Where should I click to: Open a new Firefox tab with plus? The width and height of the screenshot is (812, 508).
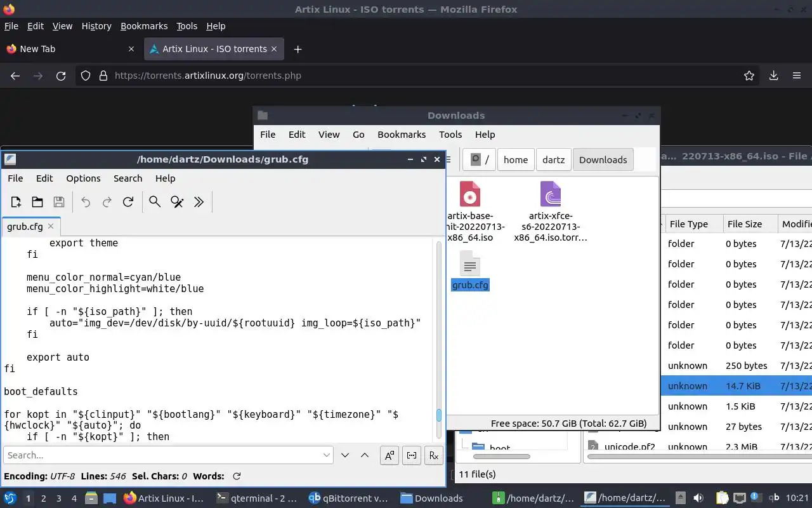pos(298,49)
